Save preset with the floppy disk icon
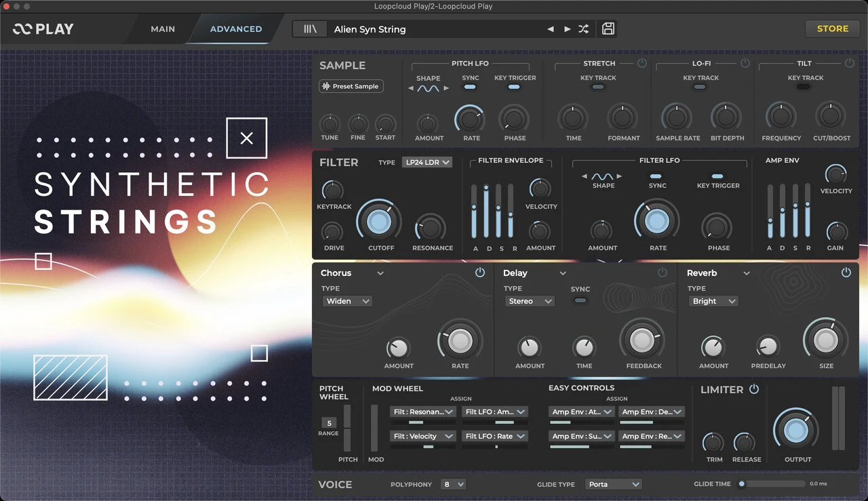868x501 pixels. (608, 28)
